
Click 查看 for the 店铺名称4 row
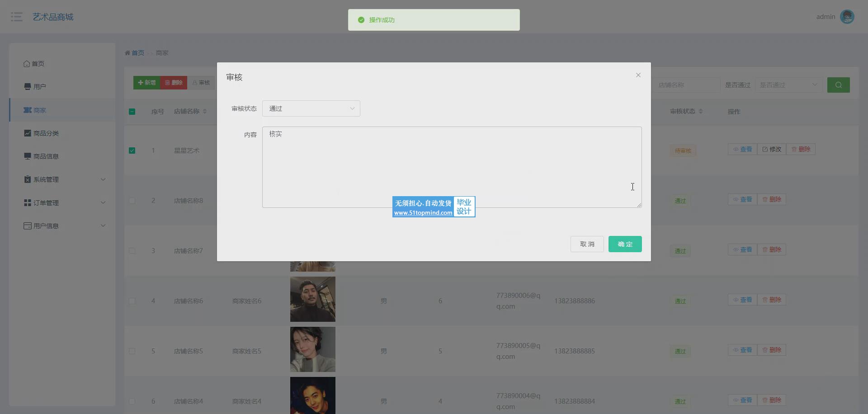click(742, 400)
